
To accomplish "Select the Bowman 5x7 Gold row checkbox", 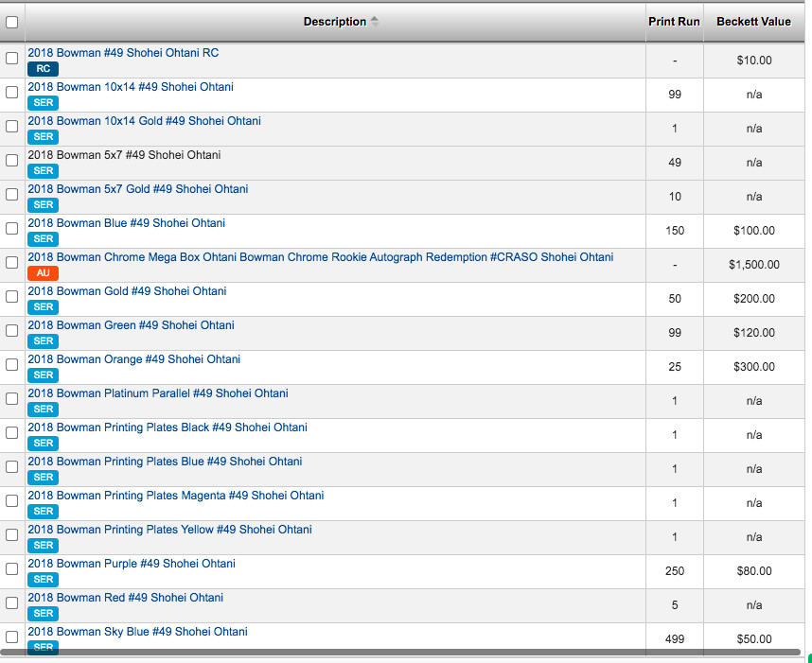I will click(11, 195).
